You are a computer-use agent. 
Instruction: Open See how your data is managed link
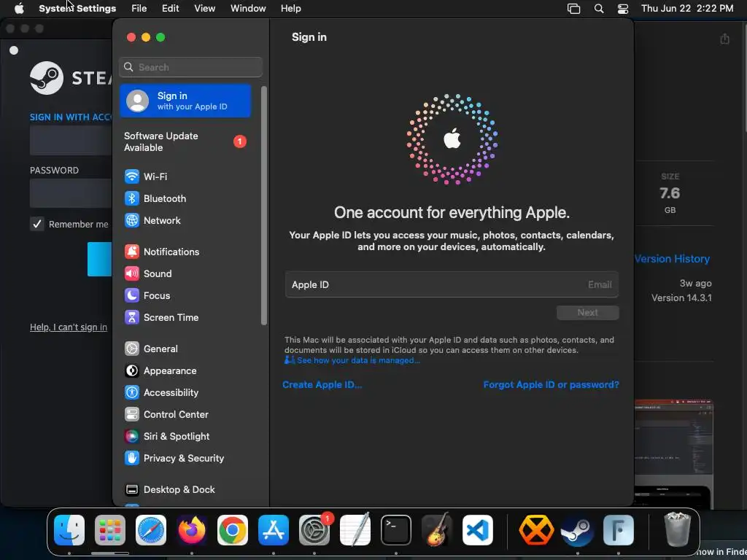[x=358, y=360]
